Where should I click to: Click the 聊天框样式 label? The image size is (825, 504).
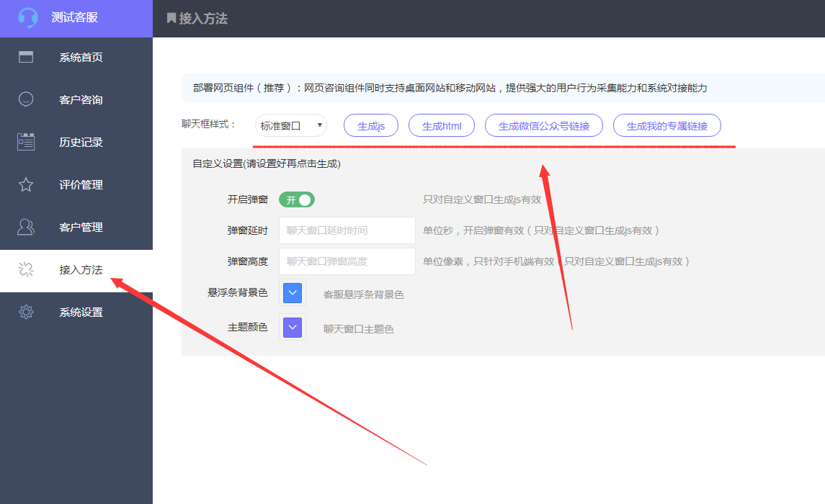[208, 124]
